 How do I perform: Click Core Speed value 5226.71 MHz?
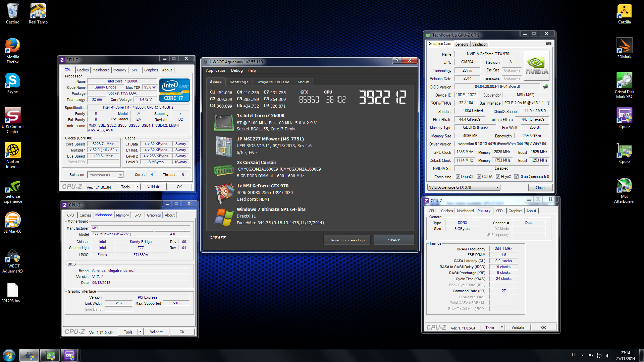(103, 144)
